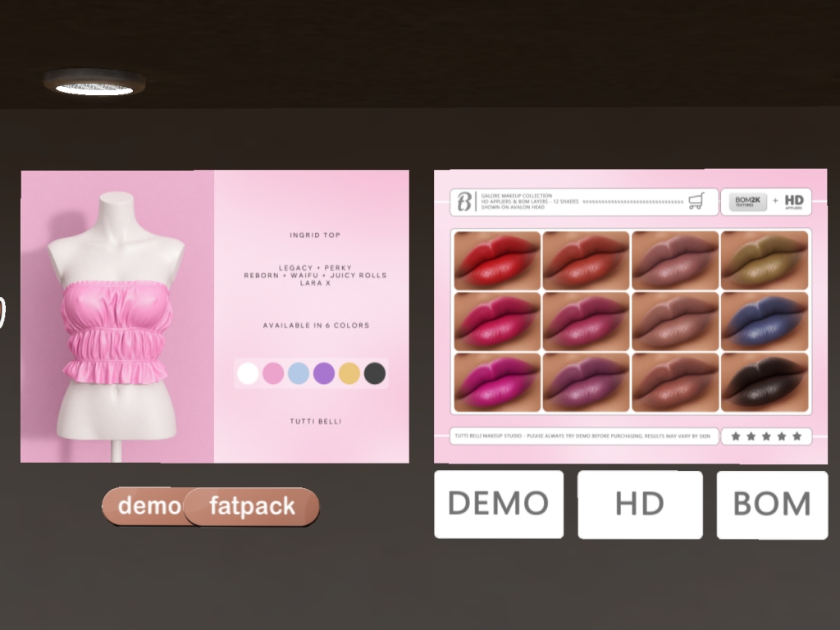
Task: Select the olive green lipstick thumbnail
Action: click(x=765, y=260)
